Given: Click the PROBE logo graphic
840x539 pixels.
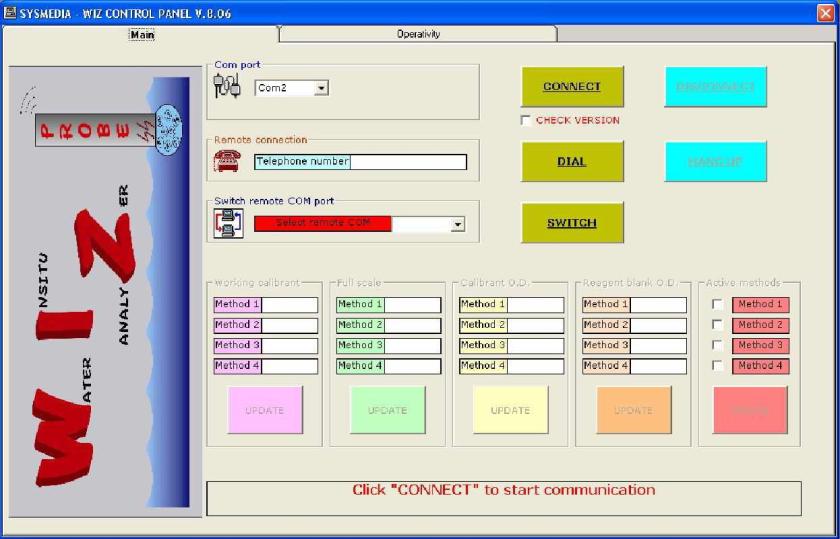Looking at the screenshot, I should 95,130.
